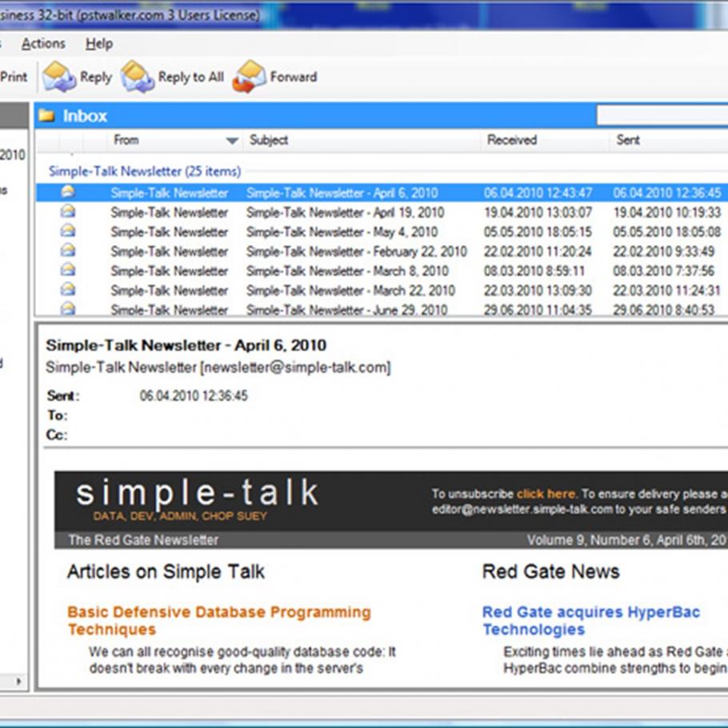
Task: Click the Print toolbar button
Action: tap(14, 77)
